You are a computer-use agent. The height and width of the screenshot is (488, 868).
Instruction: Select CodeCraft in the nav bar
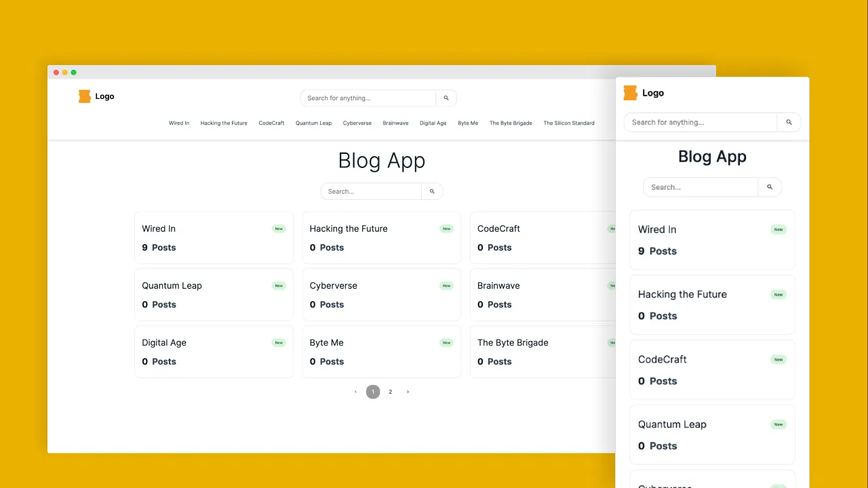click(x=271, y=123)
